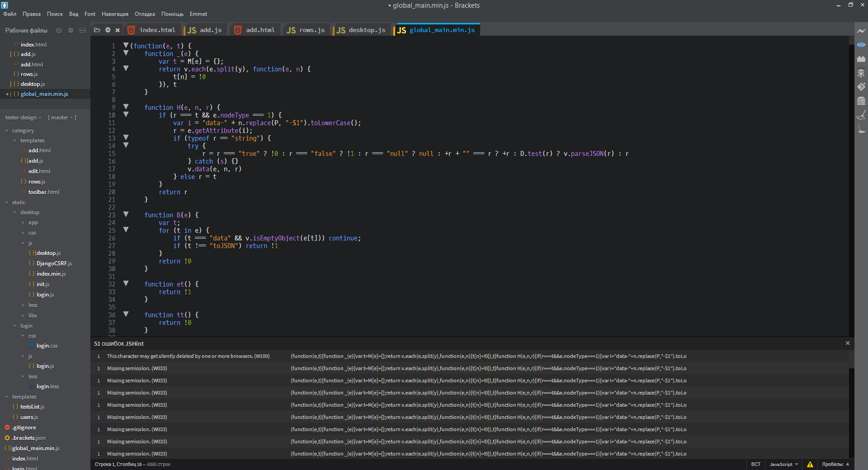Click JSHint warning triangle in status bar
The height and width of the screenshot is (470, 868).
coord(810,464)
